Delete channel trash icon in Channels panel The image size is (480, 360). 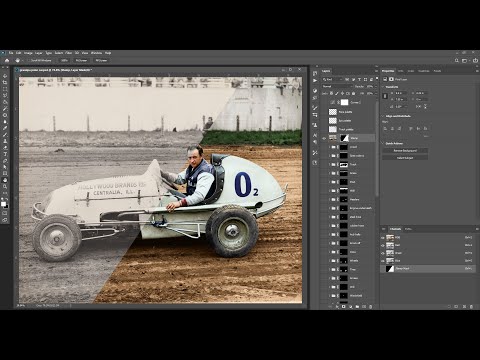[471, 306]
